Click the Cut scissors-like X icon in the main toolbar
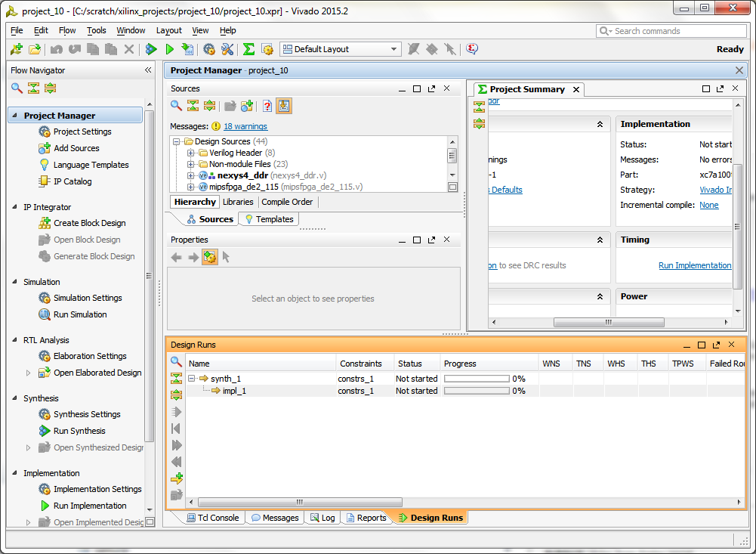Viewport: 756px width, 554px height. [128, 49]
